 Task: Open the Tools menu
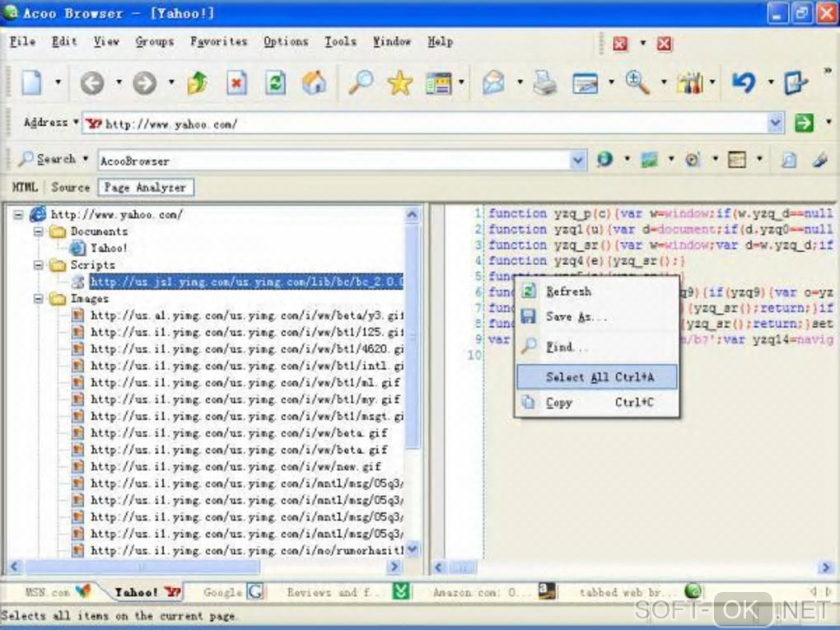(340, 41)
